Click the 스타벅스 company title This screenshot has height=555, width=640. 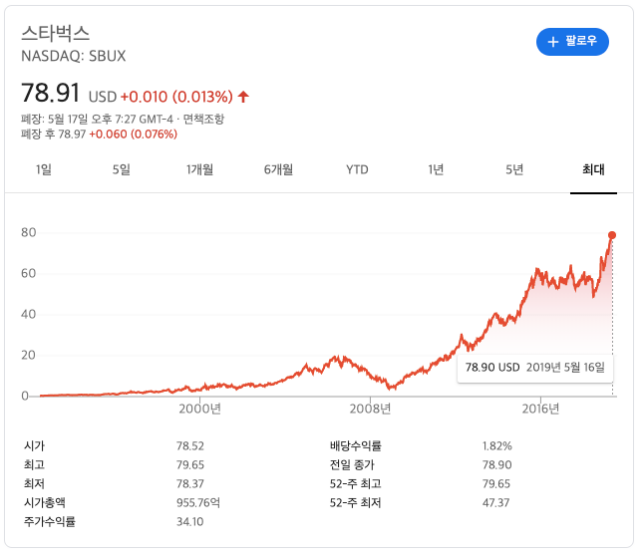coord(56,33)
